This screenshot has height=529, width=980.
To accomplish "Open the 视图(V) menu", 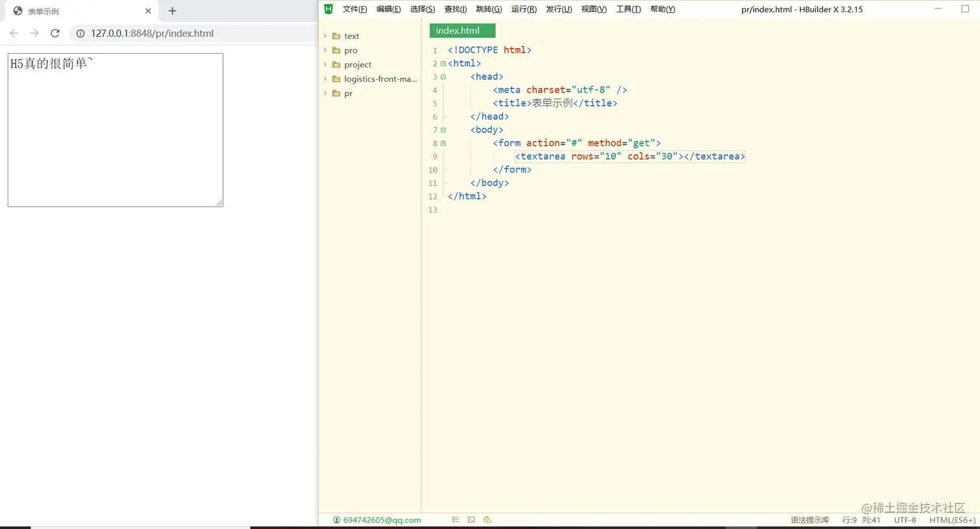I will tap(594, 9).
